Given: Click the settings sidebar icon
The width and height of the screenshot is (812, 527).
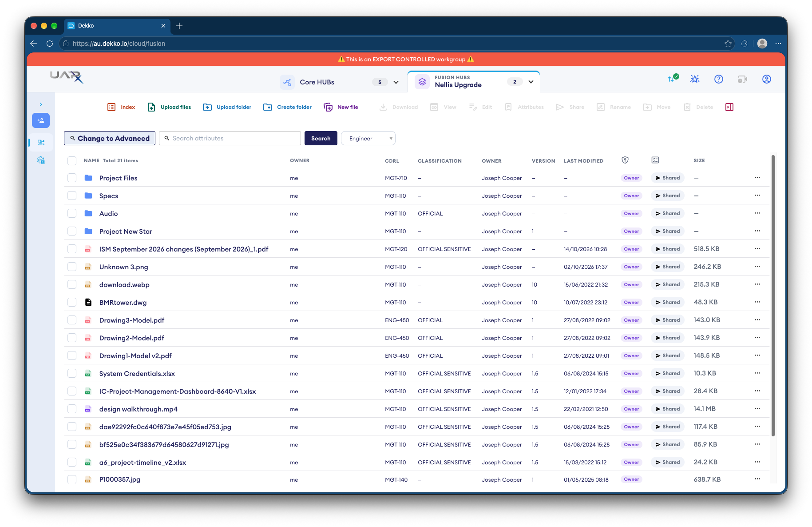Looking at the screenshot, I should click(x=41, y=160).
